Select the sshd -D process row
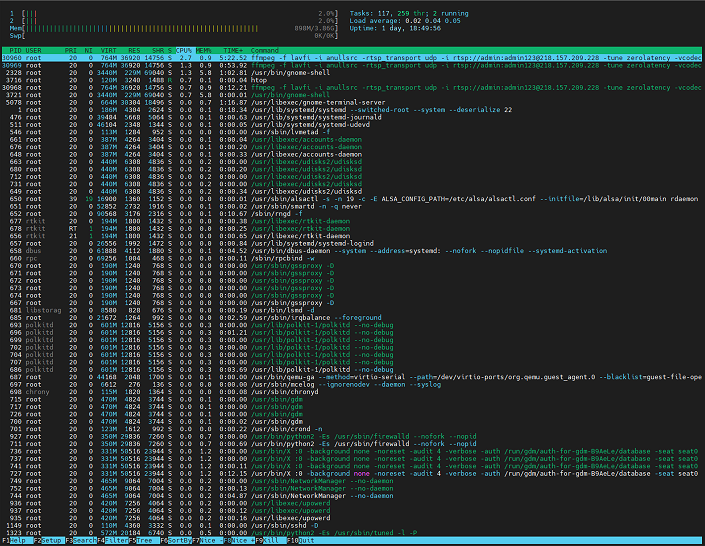 [x=352, y=525]
